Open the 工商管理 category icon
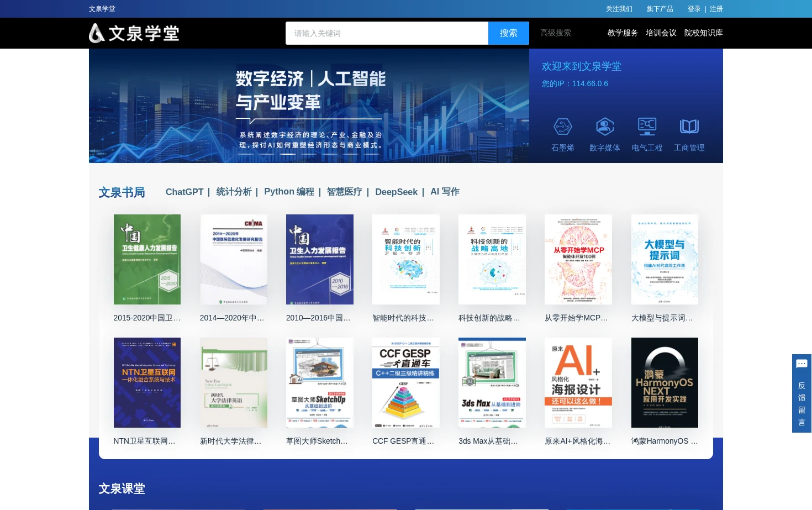The width and height of the screenshot is (812, 510). (689, 127)
